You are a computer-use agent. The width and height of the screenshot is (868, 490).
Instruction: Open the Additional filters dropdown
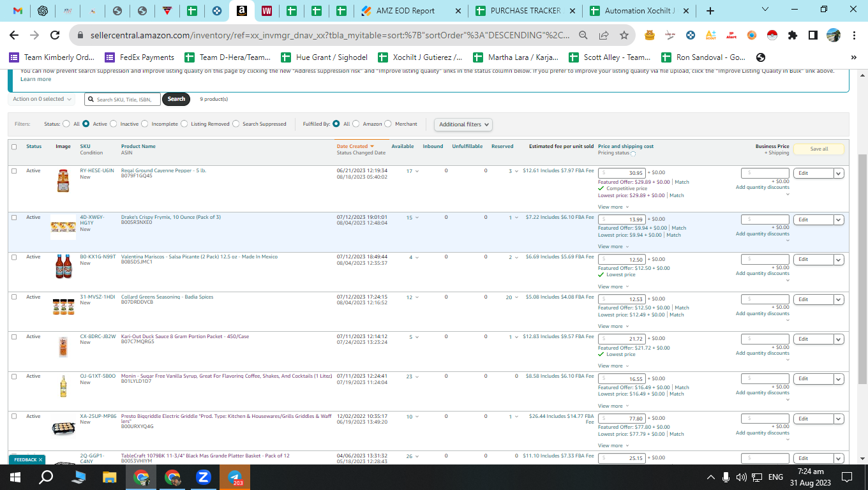pos(463,124)
